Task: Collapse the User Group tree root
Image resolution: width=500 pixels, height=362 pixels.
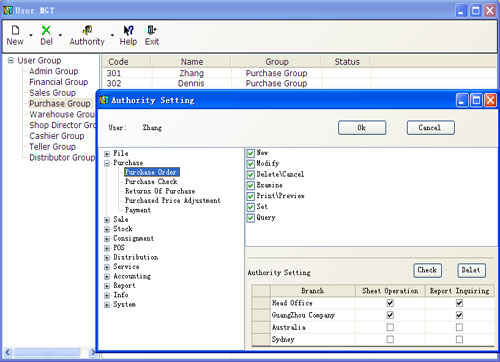Action: 11,60
